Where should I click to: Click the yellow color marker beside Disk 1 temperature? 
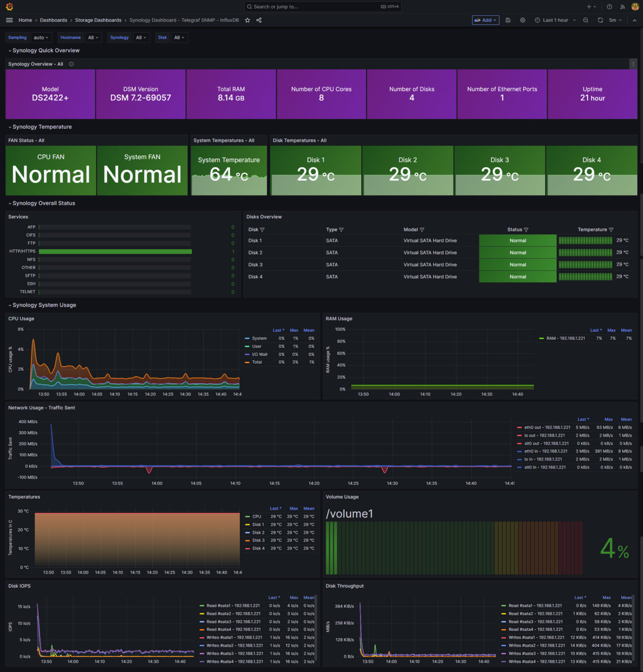[x=248, y=525]
